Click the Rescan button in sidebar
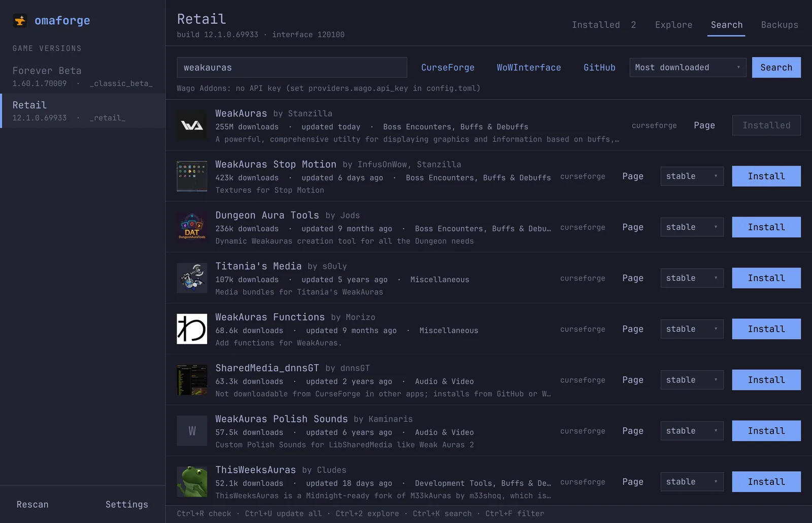Viewport: 812px width, 523px height. point(32,504)
